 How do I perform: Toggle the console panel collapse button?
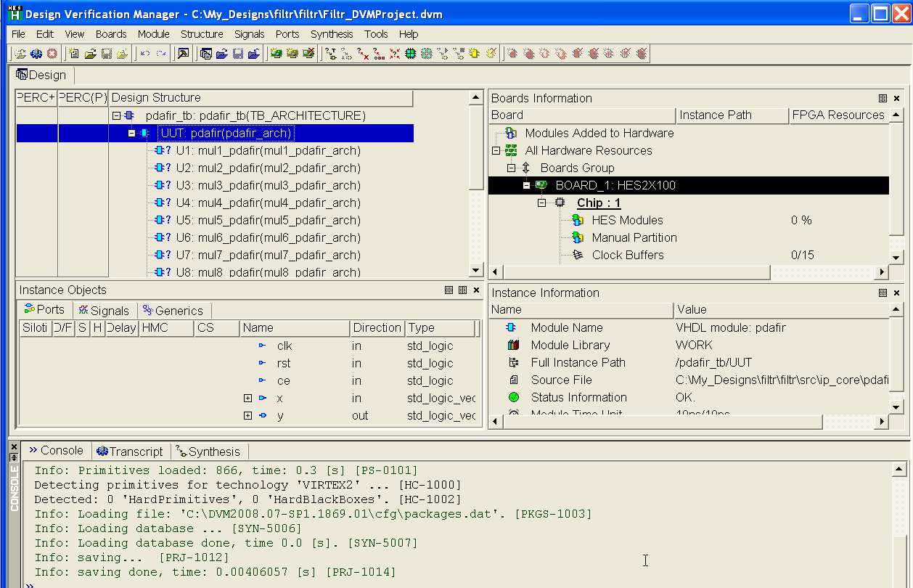pos(13,457)
